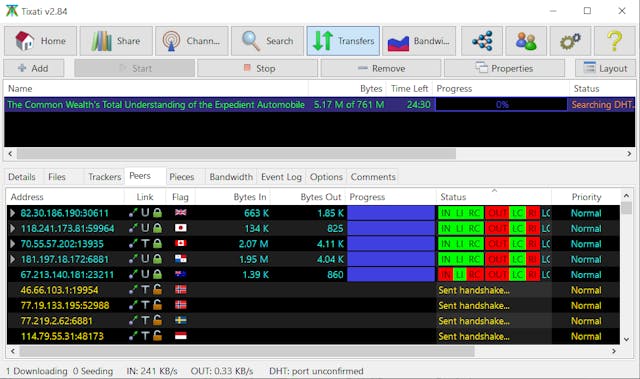Click encryption lock icon for 82.30.186.190
This screenshot has height=379, width=640.
click(x=157, y=213)
